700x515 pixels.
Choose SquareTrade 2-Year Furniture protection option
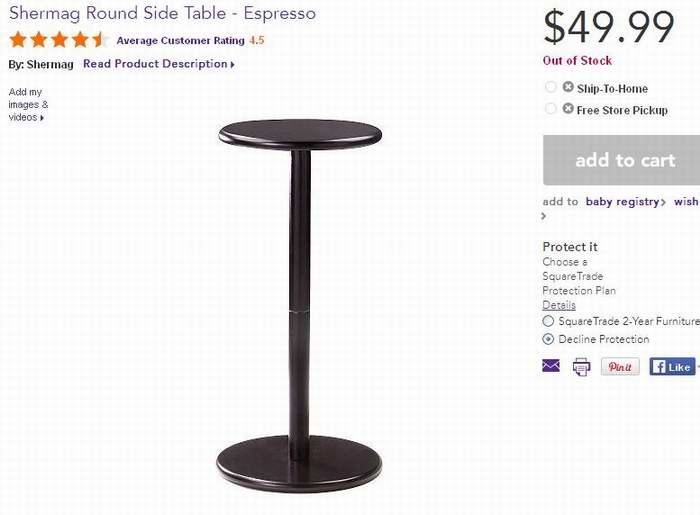tap(548, 321)
